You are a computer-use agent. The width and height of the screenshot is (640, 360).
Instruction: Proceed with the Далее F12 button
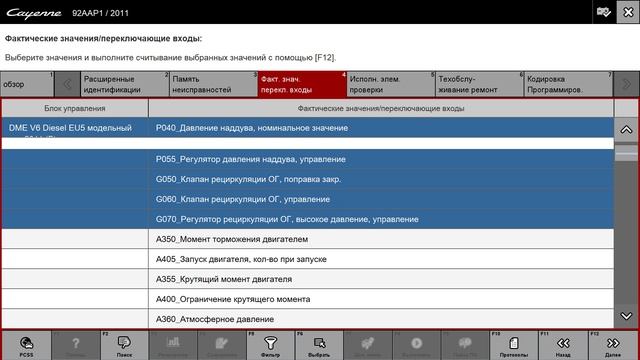click(613, 345)
